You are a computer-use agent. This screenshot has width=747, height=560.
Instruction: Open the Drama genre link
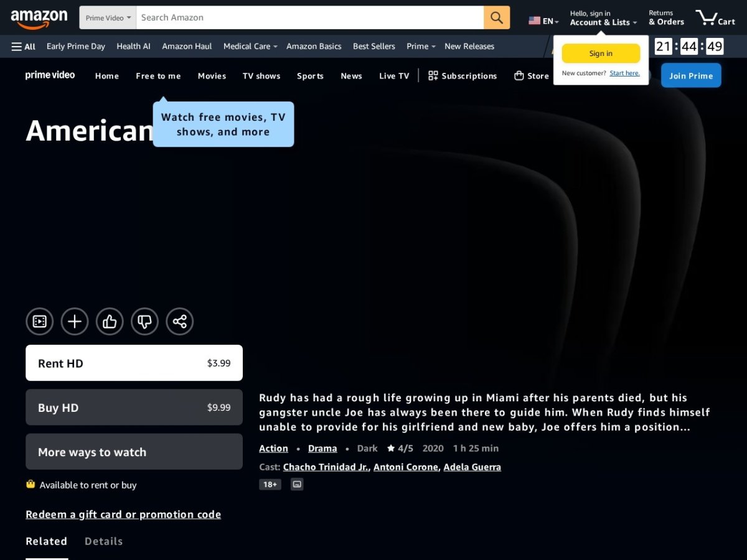point(322,448)
